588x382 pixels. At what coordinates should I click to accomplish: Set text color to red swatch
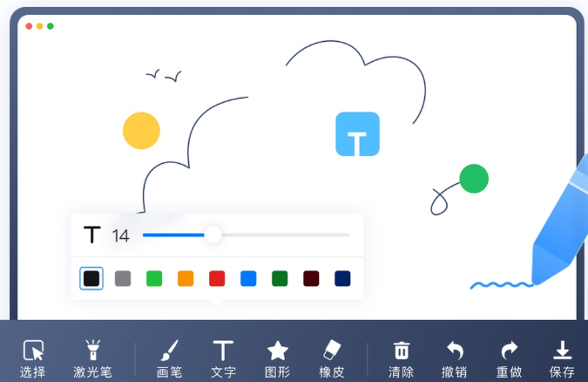217,278
